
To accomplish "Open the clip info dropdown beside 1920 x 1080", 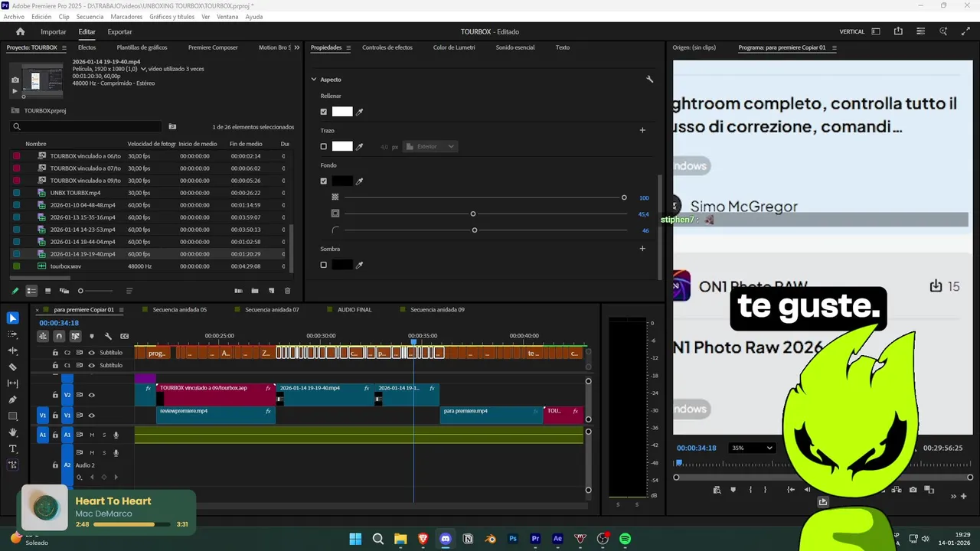I will [143, 69].
